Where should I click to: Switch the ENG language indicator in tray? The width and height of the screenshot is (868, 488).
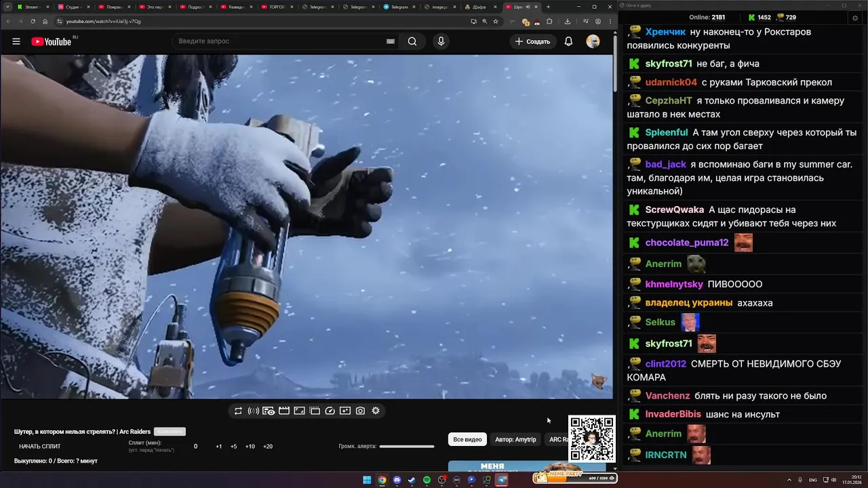point(813,480)
